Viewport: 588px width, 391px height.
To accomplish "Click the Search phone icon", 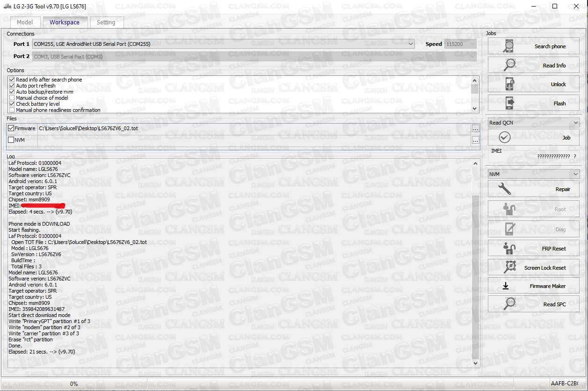I will tap(508, 46).
